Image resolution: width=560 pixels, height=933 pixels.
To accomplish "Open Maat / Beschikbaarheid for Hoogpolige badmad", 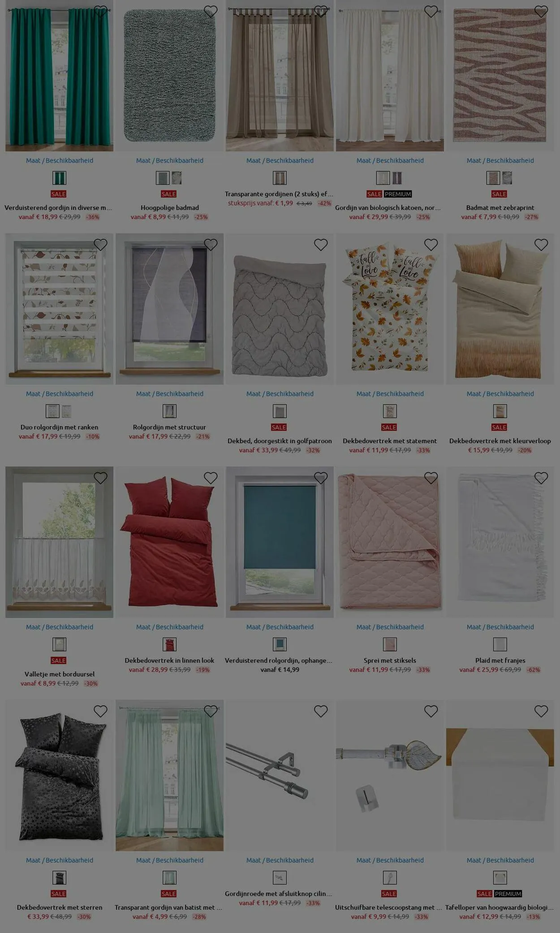I will point(170,160).
